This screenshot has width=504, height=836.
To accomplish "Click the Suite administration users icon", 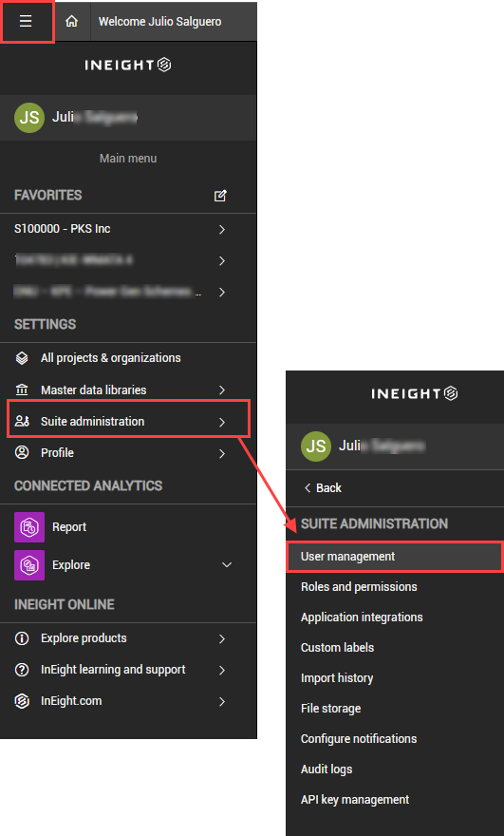I will pyautogui.click(x=22, y=421).
